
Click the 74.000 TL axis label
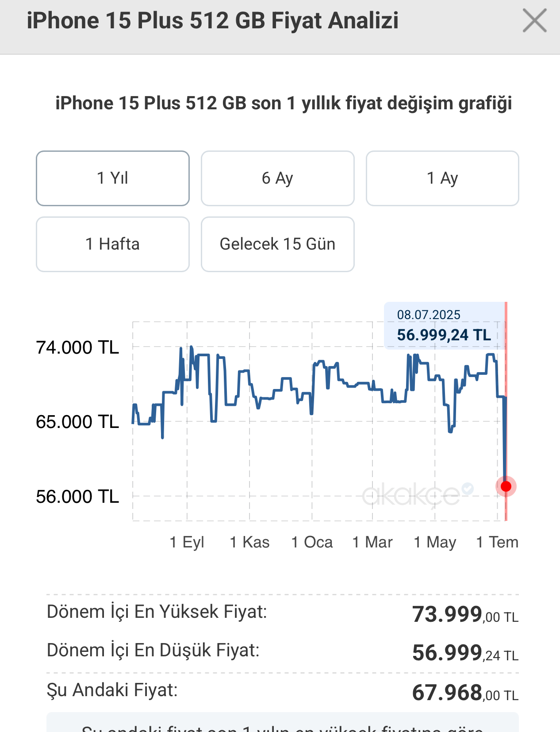tap(77, 347)
